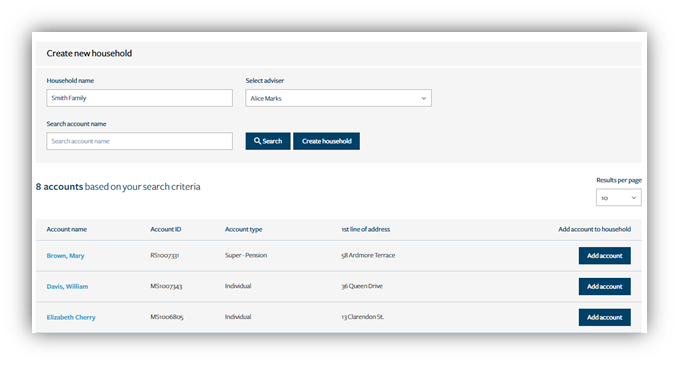Image resolution: width=679 pixels, height=365 pixels.
Task: Add Davis, William account to household
Action: coord(605,286)
